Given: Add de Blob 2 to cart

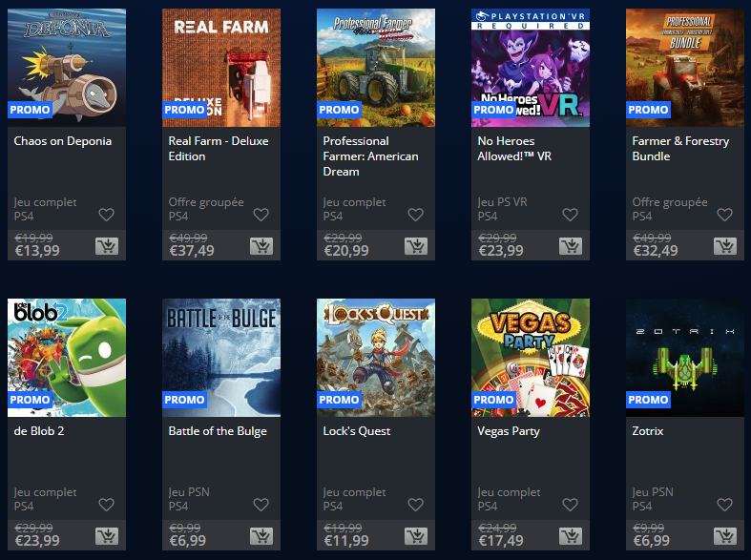Looking at the screenshot, I should (x=107, y=536).
